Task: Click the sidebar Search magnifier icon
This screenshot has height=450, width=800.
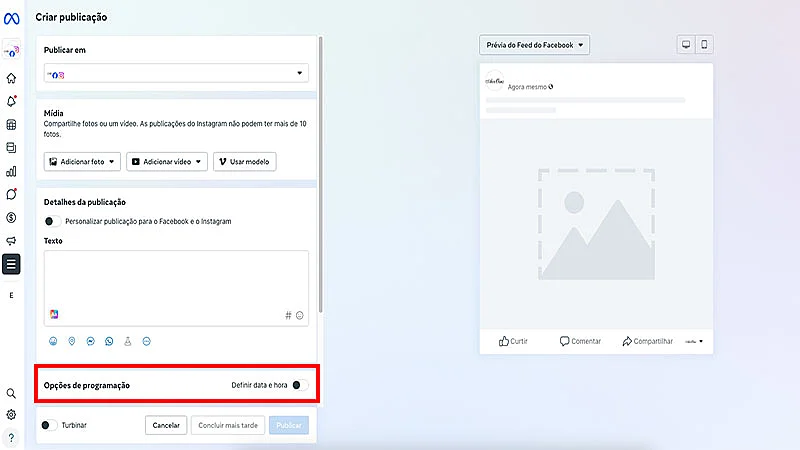Action: (x=11, y=393)
